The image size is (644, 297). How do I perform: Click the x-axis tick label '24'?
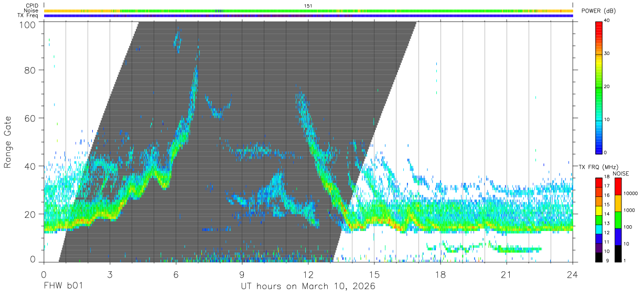coord(572,274)
